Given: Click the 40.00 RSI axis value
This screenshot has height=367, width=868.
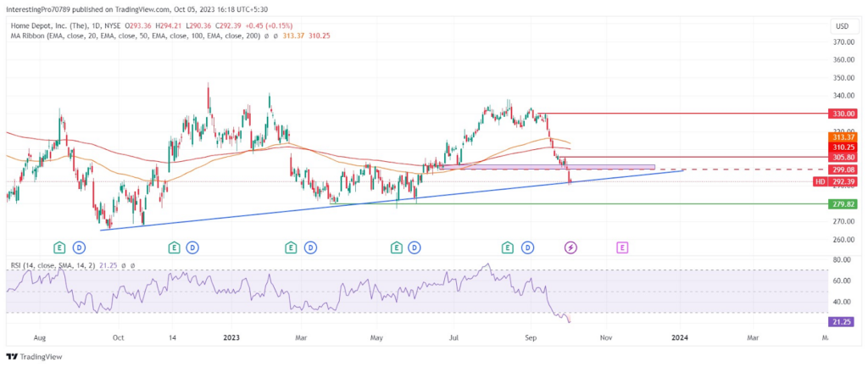Looking at the screenshot, I should pos(843,303).
